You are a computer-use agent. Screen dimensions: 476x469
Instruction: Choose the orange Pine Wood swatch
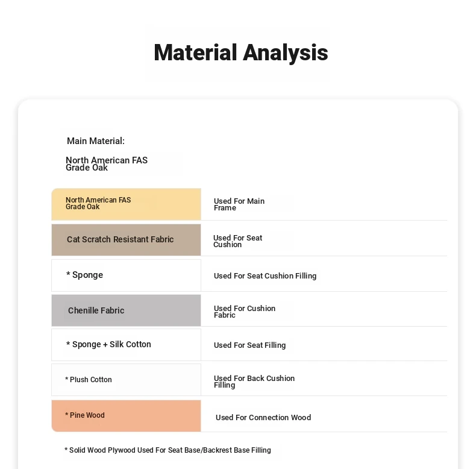(126, 416)
